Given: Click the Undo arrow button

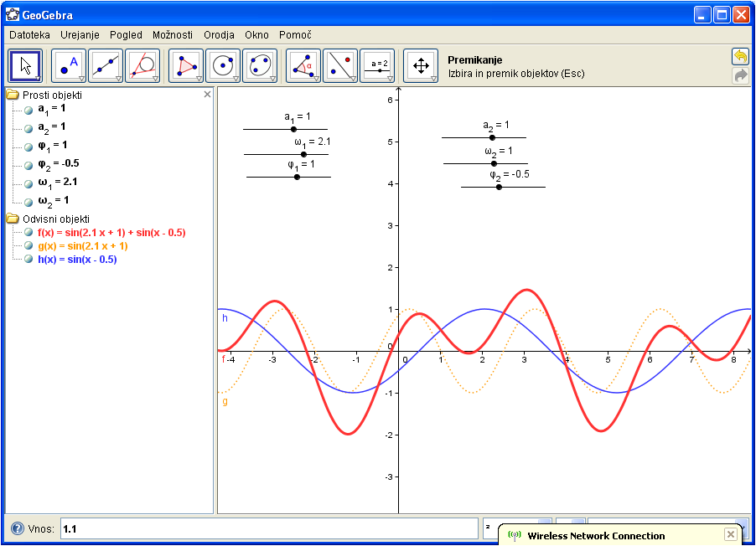Looking at the screenshot, I should click(739, 55).
